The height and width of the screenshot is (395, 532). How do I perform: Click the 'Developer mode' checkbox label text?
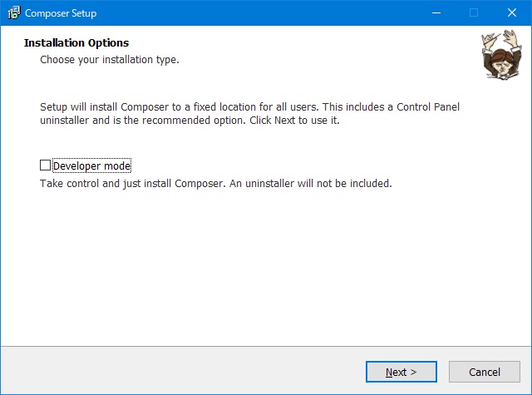tap(91, 165)
